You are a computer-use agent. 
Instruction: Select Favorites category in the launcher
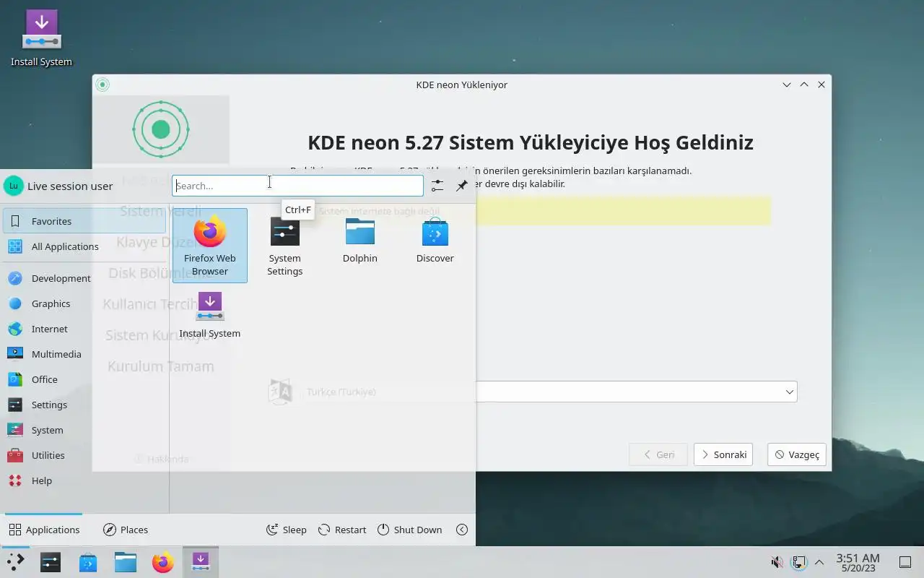pos(84,221)
